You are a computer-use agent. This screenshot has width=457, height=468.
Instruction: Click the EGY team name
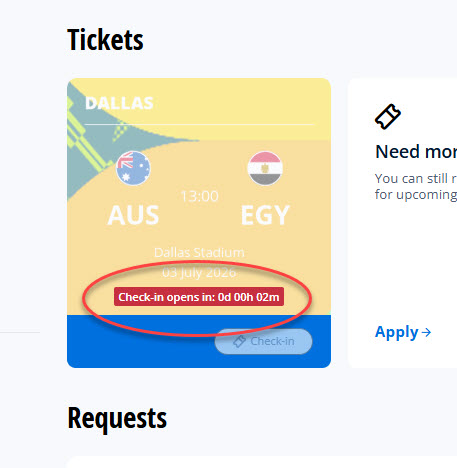(x=265, y=215)
